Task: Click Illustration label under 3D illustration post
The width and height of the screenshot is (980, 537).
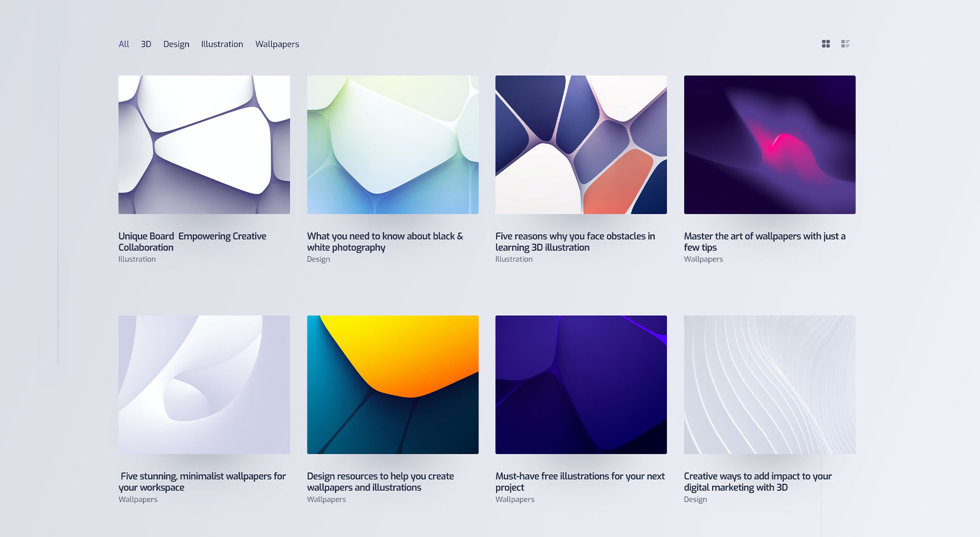Action: click(514, 259)
